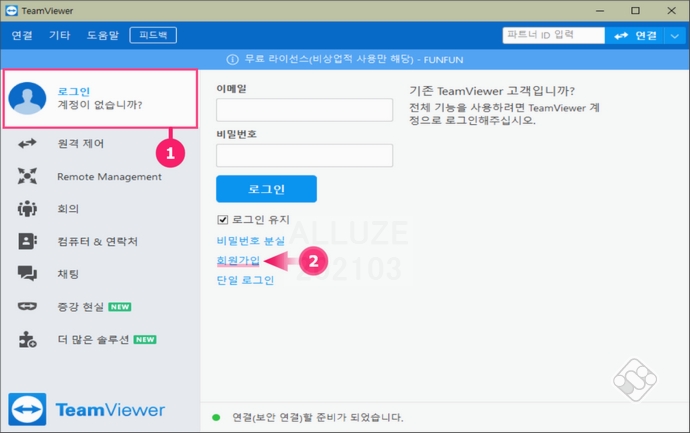Image resolution: width=690 pixels, height=433 pixels.
Task: Minimize the TeamViewer window
Action: click(600, 11)
